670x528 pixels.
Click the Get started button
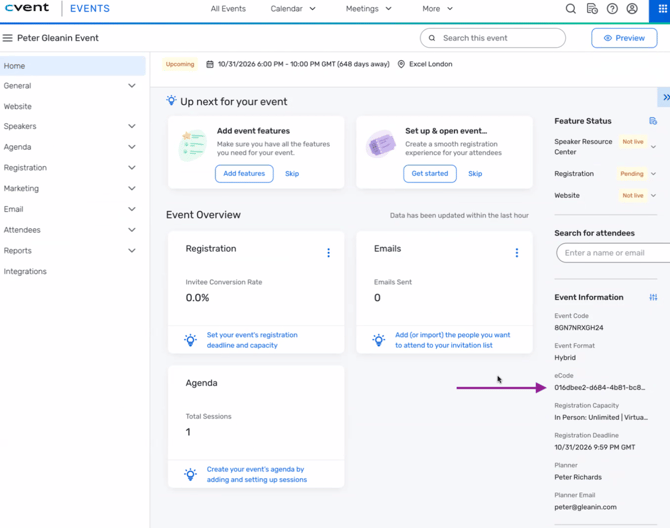[430, 174]
